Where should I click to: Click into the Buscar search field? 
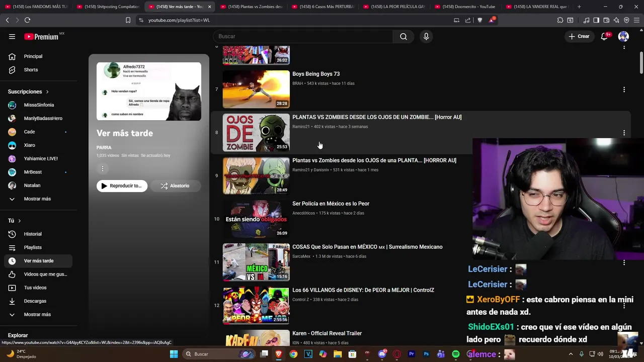point(303,36)
